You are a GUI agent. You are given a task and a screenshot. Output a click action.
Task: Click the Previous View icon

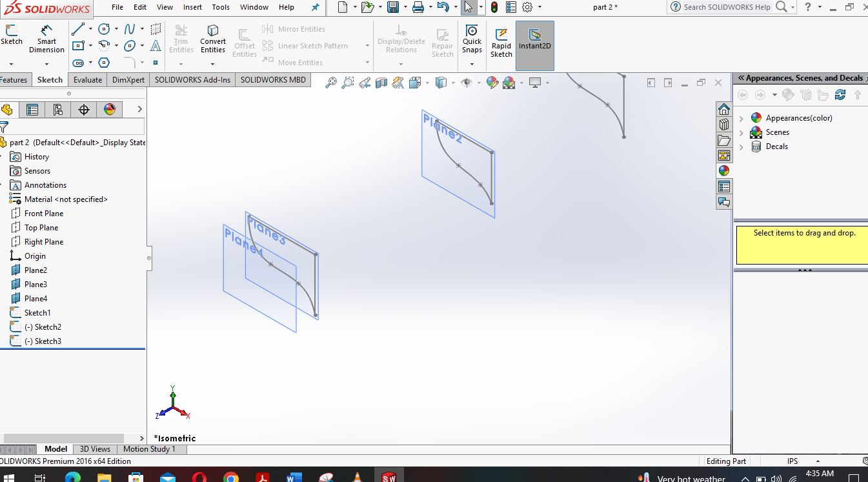coord(365,83)
